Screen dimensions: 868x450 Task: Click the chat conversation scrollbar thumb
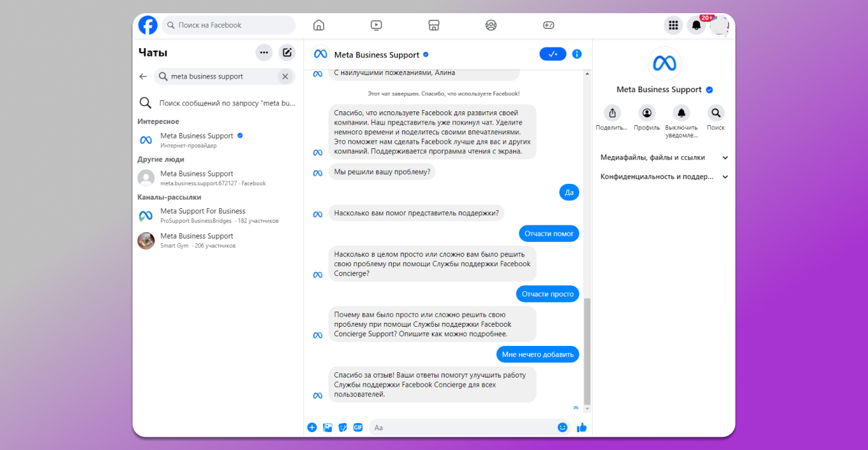587,349
